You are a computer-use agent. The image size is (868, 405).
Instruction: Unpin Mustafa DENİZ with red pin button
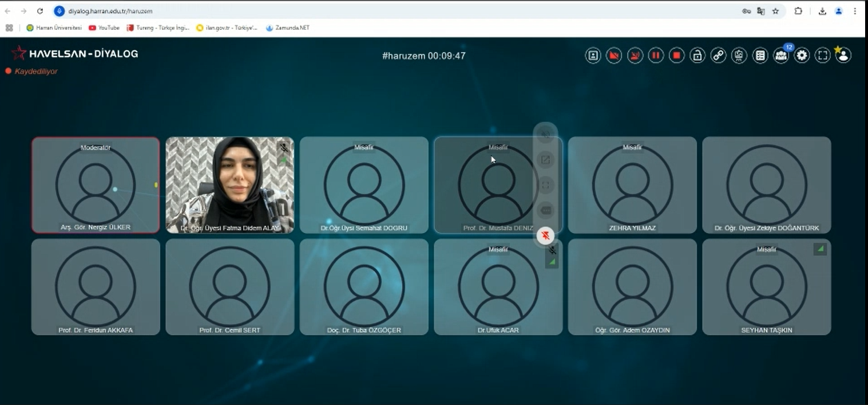coord(546,235)
